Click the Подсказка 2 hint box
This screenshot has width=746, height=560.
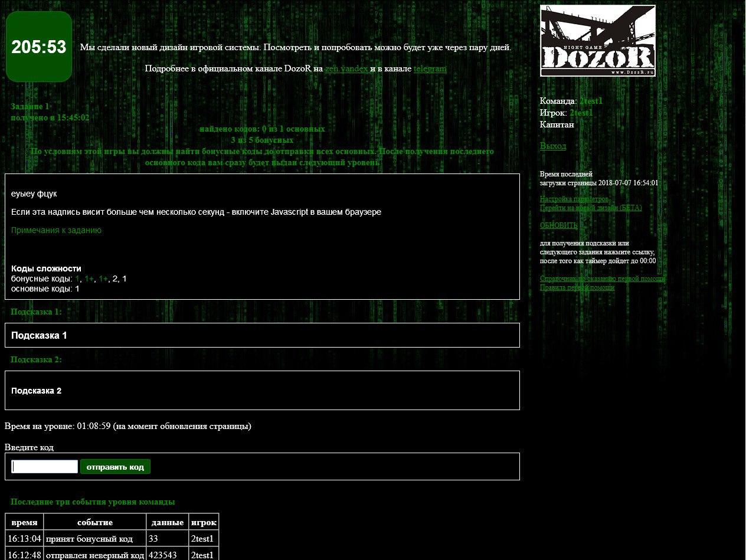[x=262, y=390]
